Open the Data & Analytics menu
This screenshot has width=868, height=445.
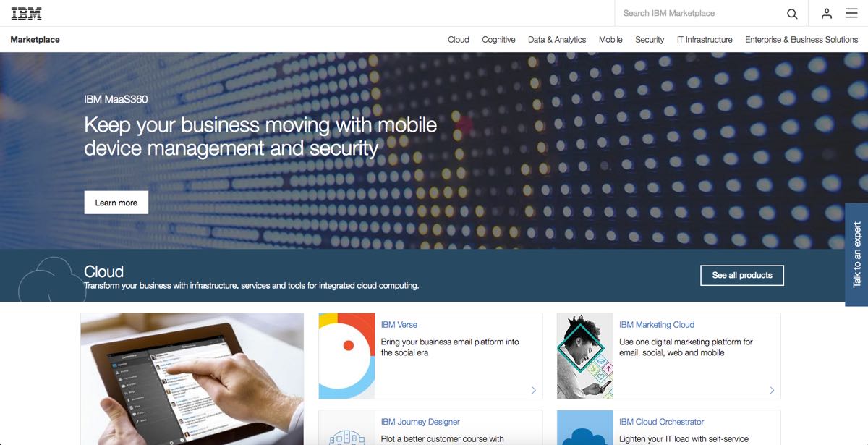pos(557,40)
